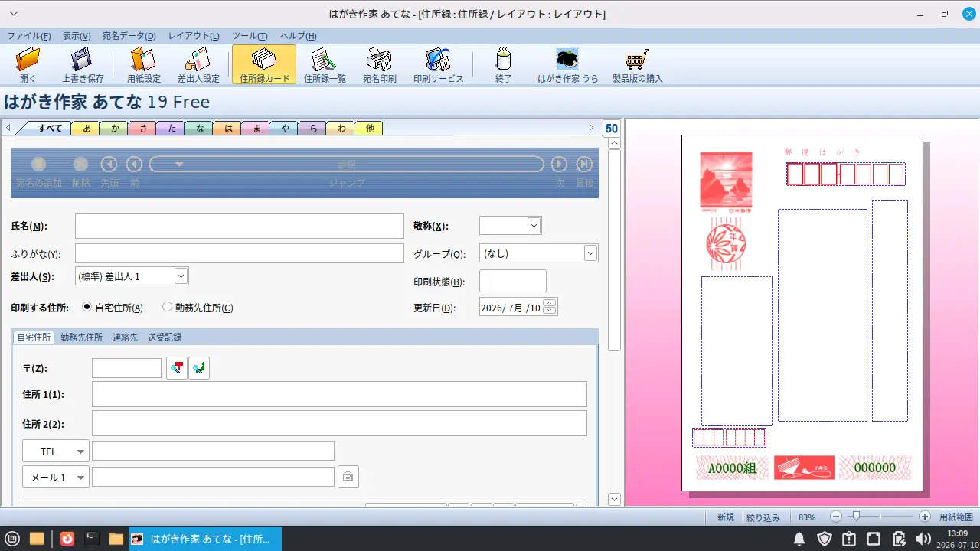This screenshot has height=551, width=980.
Task: Decrease the 更新日 date with down stepper
Action: [550, 311]
